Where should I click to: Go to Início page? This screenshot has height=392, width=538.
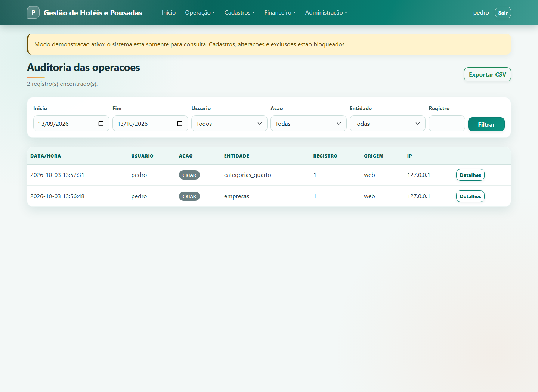pyautogui.click(x=168, y=13)
